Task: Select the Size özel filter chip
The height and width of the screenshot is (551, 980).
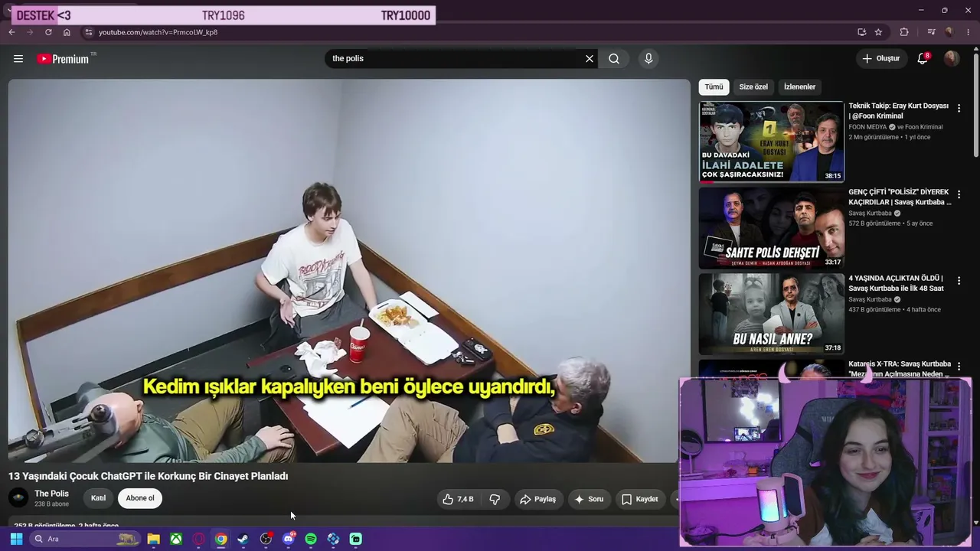Action: click(x=753, y=87)
